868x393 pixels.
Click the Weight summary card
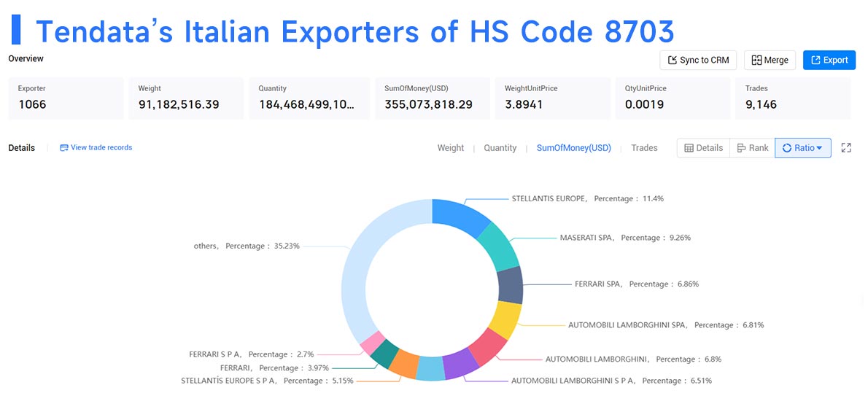click(x=187, y=98)
